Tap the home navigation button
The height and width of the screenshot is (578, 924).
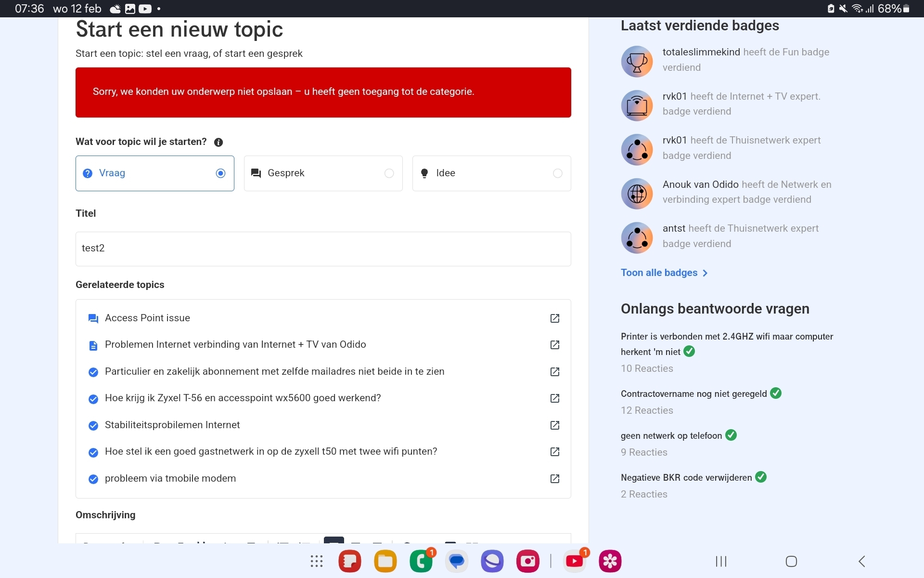pyautogui.click(x=792, y=561)
